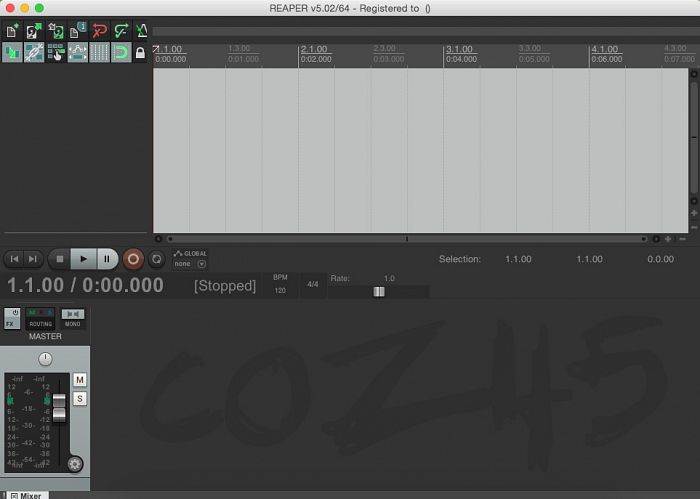Zoom in vertically with plus button
The image size is (700, 499).
coord(694,213)
